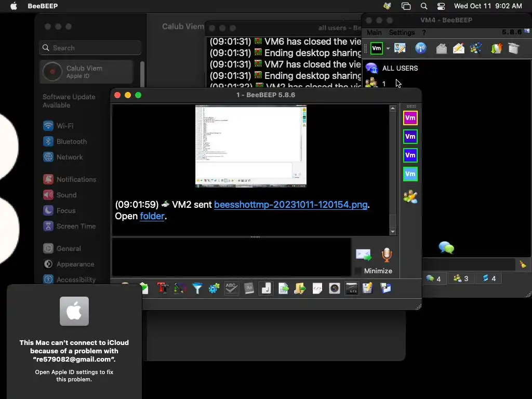Click chat scrollbar down arrow
This screenshot has width=532, height=399.
pos(393,232)
